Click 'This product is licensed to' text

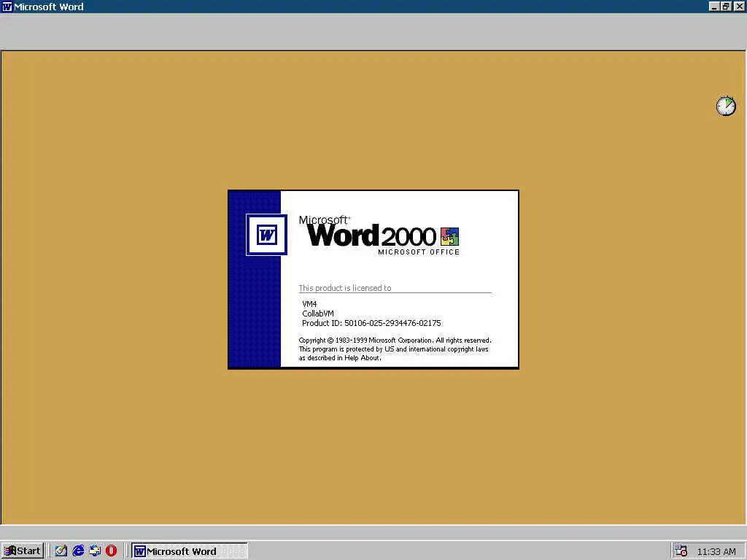pyautogui.click(x=345, y=287)
